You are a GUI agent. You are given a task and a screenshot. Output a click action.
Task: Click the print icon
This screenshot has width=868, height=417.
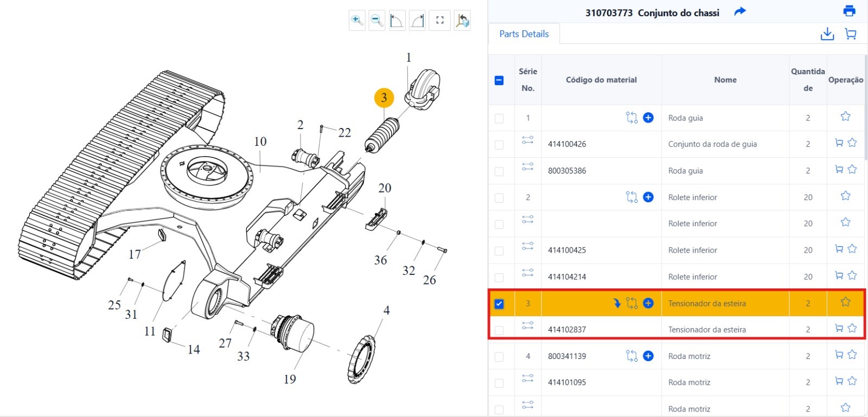pos(849,11)
